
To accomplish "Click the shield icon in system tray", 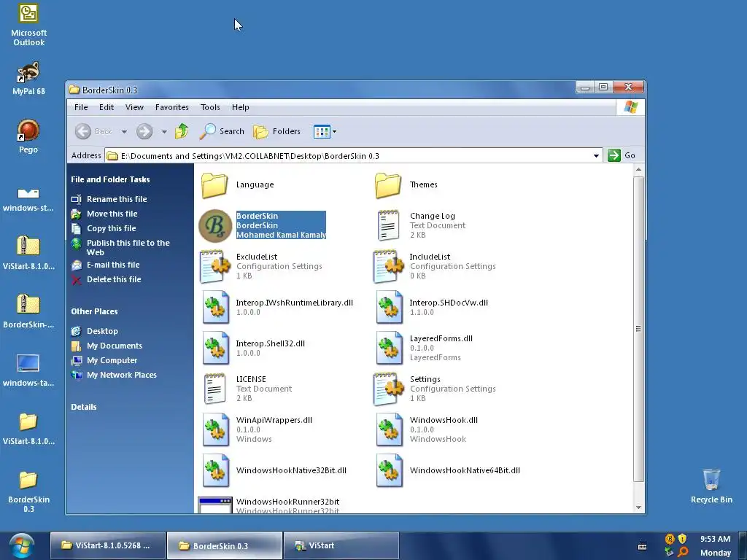I will coord(682,539).
